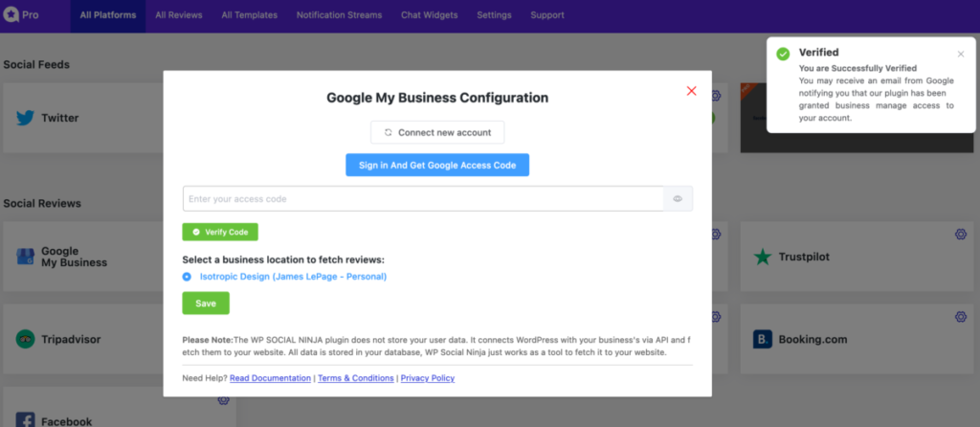Click the Booking.com logo icon
The height and width of the screenshot is (427, 980).
(x=763, y=339)
